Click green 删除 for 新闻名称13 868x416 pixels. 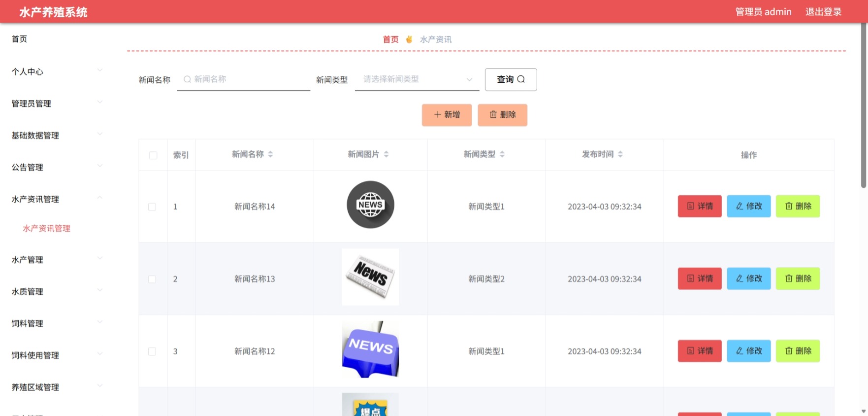(x=798, y=278)
